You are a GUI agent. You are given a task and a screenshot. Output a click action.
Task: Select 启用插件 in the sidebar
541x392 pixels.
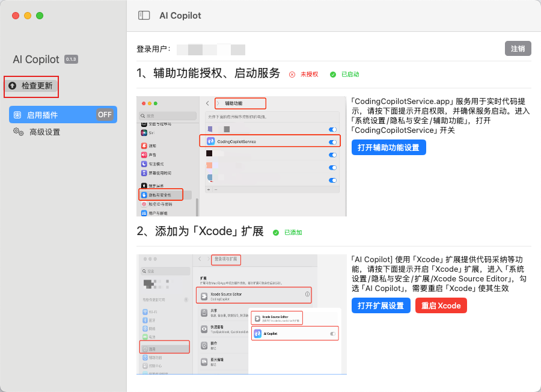point(63,115)
